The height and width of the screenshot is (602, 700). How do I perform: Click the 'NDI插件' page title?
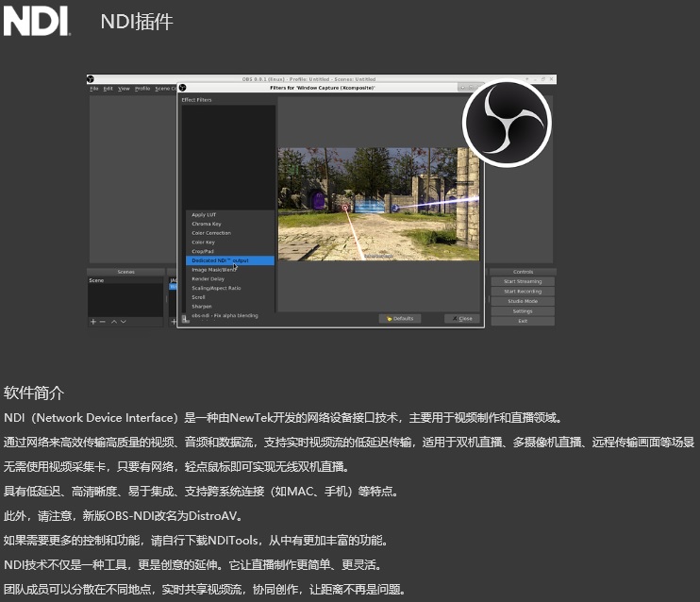tap(137, 21)
